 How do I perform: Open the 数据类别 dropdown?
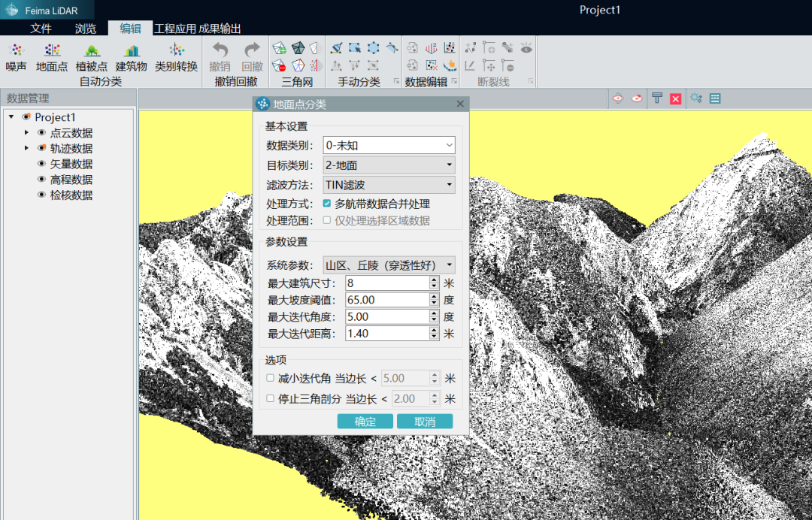pos(389,145)
